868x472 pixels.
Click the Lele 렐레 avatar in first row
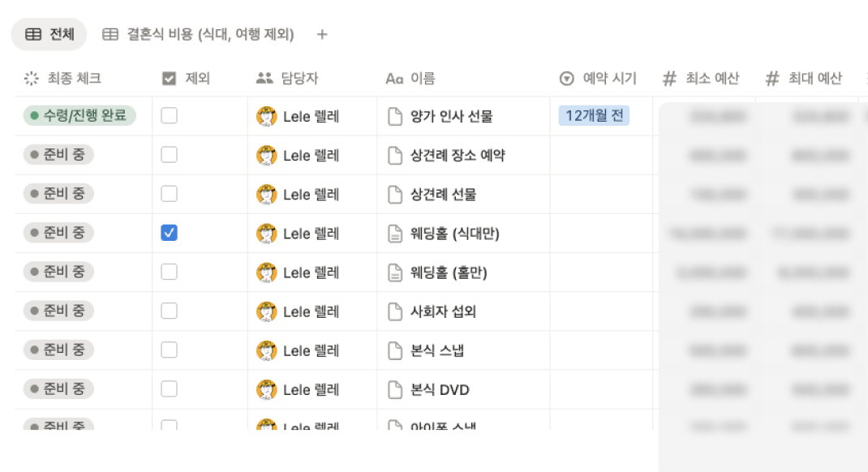coord(268,115)
